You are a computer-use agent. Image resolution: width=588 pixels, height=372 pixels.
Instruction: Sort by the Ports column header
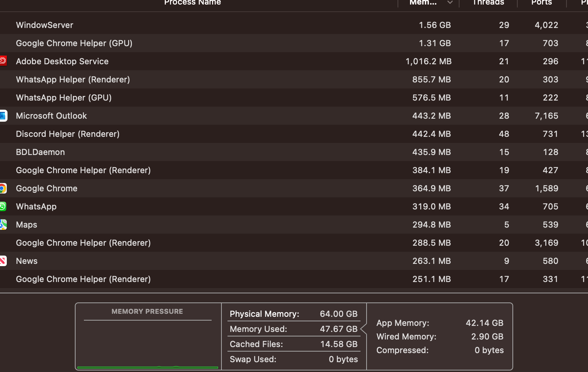pos(542,3)
